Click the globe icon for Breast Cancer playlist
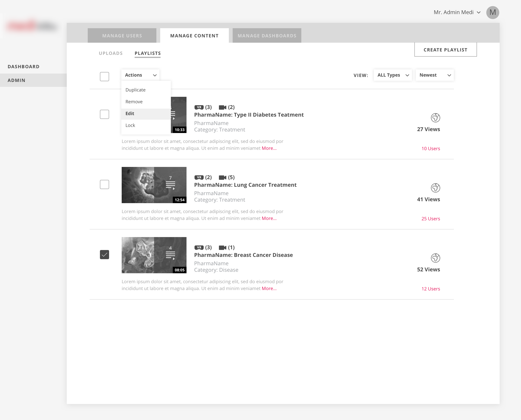The width and height of the screenshot is (521, 420). pyautogui.click(x=435, y=258)
